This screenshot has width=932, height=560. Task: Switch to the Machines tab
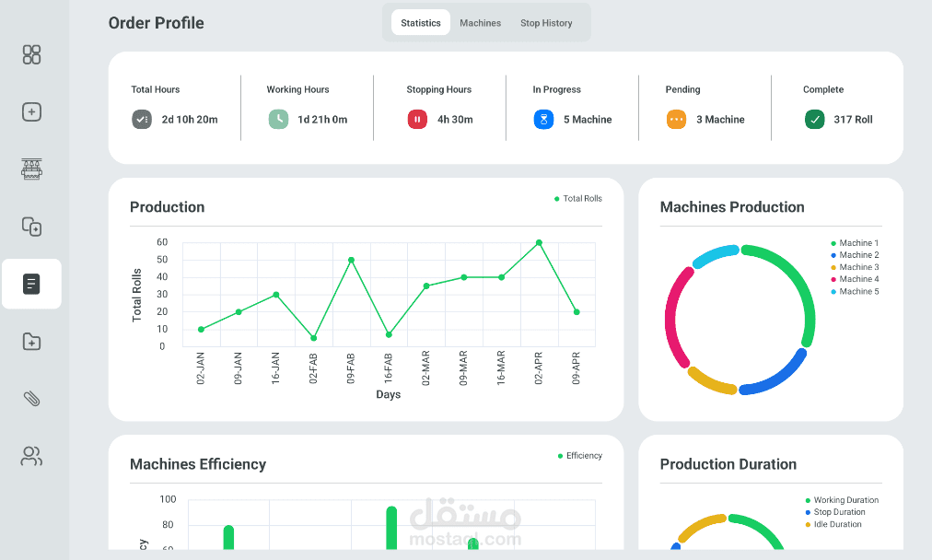point(480,23)
